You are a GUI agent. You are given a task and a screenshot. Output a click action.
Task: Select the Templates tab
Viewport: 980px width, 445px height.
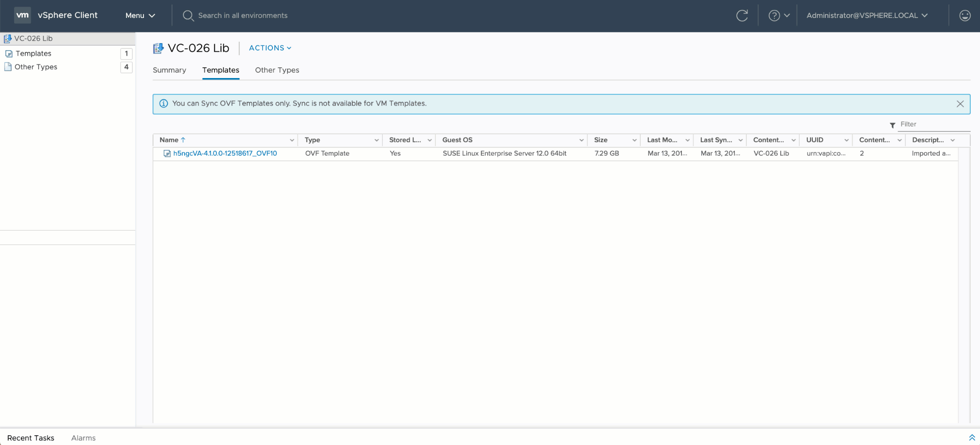pos(221,70)
